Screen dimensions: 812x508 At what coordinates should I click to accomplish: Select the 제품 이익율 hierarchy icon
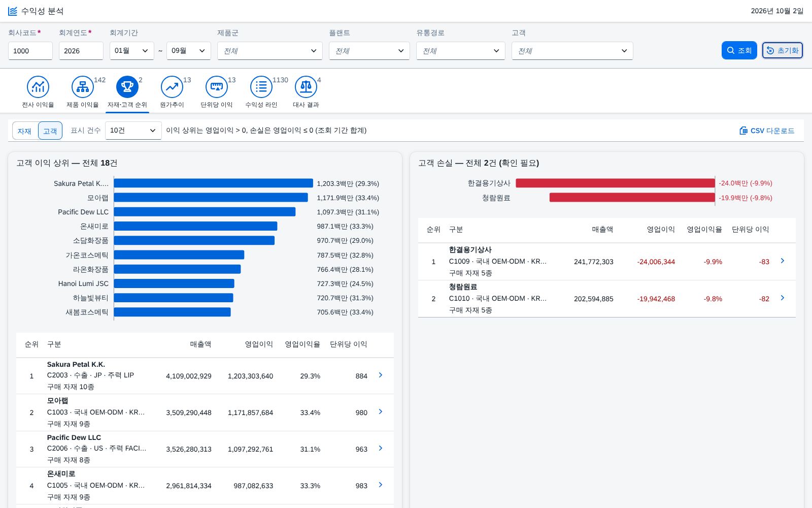[83, 87]
